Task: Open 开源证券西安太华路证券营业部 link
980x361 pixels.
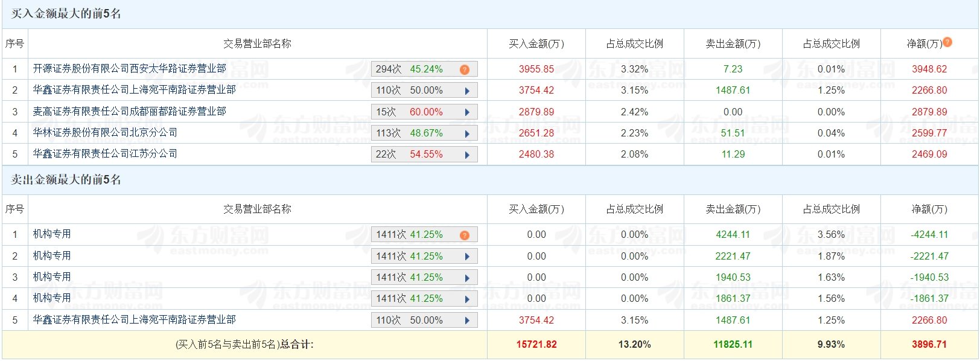Action: click(130, 69)
